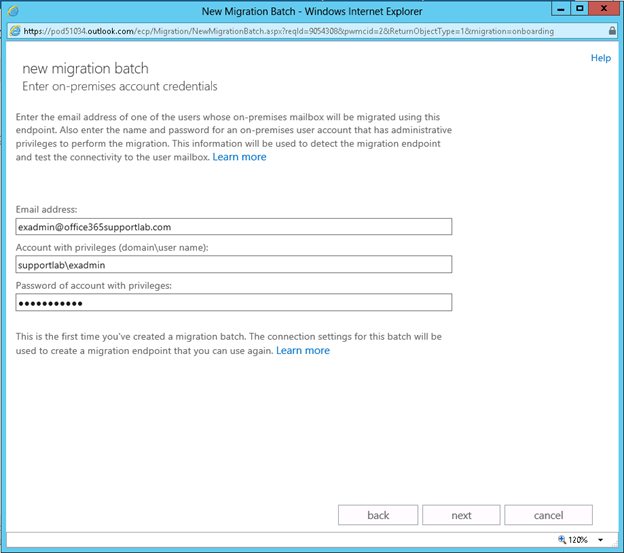Focus the Account with privileges field
624x553 pixels.
[x=234, y=265]
